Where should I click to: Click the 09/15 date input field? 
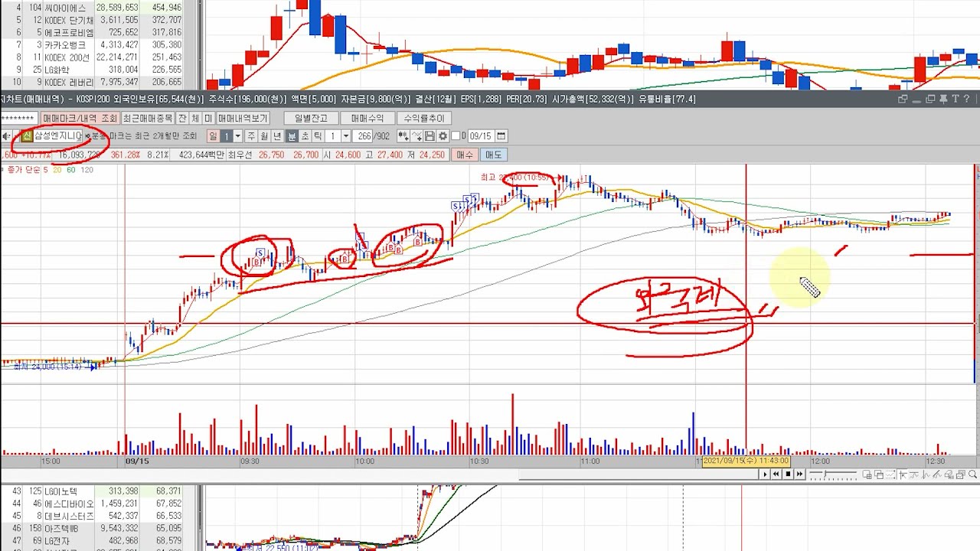[480, 135]
